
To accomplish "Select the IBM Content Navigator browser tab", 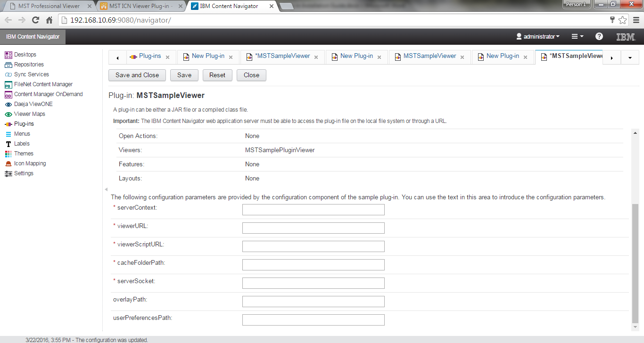I will click(x=229, y=6).
